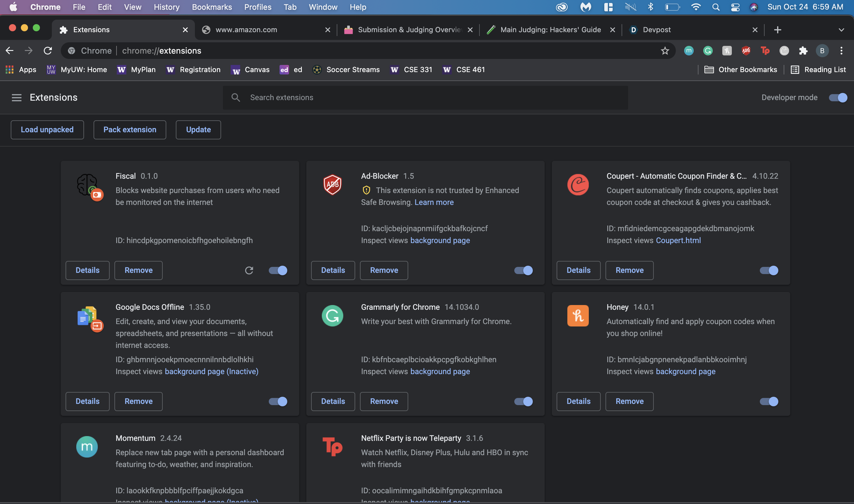The height and width of the screenshot is (504, 854).
Task: Disable the Ad-Blocker extension toggle
Action: [524, 270]
